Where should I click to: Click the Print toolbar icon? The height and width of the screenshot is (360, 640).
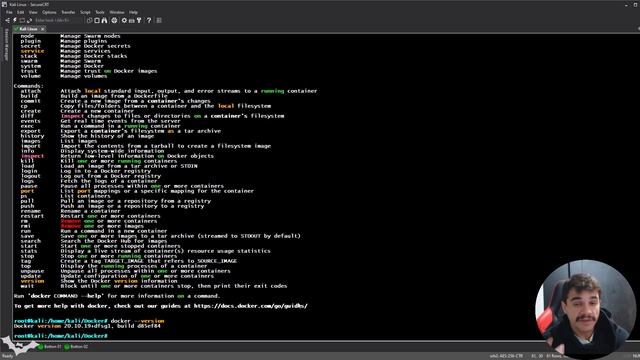click(114, 20)
